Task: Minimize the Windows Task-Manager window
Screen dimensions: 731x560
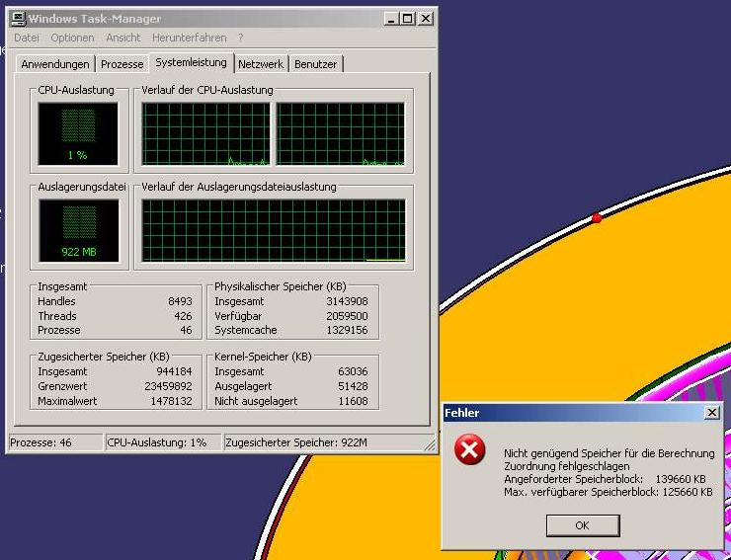Action: 391,19
